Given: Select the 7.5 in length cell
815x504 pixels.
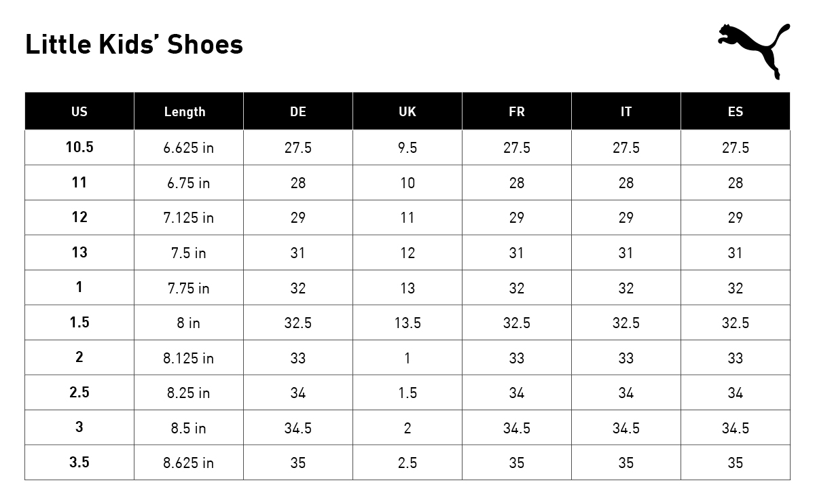Looking at the screenshot, I should (x=188, y=253).
